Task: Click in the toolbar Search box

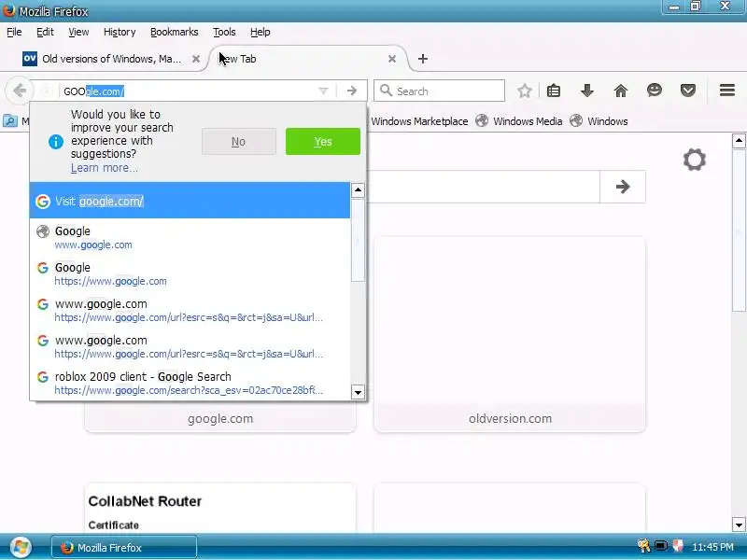Action: point(439,91)
